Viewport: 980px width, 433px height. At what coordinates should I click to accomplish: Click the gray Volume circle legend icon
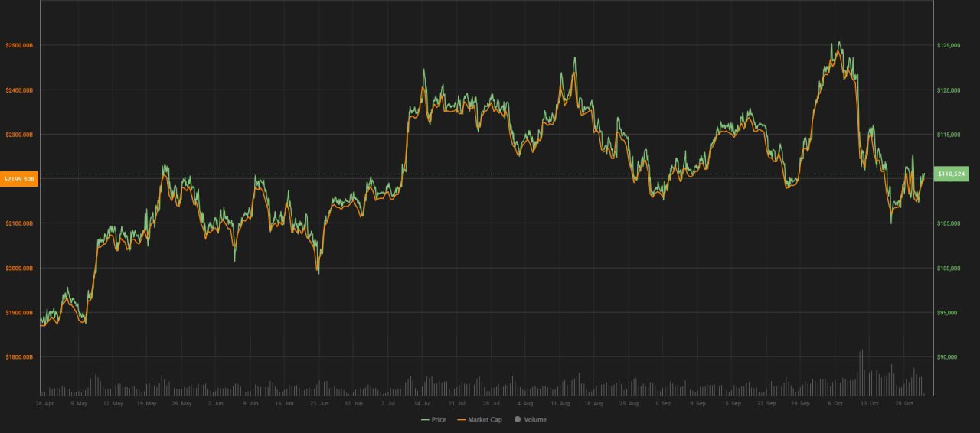tap(518, 419)
